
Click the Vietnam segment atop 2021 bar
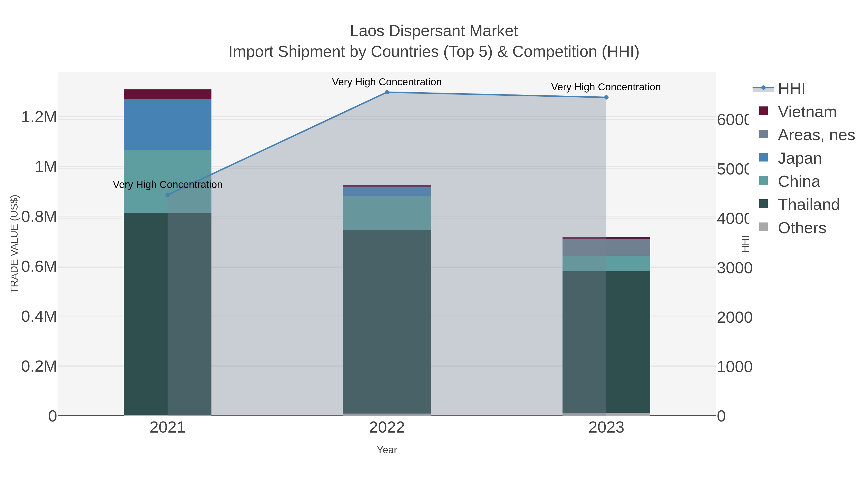click(x=168, y=94)
